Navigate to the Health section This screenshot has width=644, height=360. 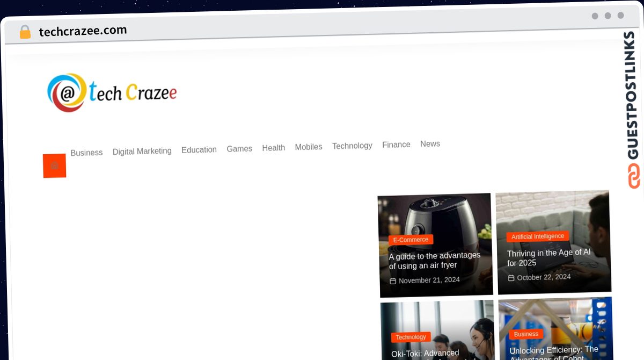(274, 148)
